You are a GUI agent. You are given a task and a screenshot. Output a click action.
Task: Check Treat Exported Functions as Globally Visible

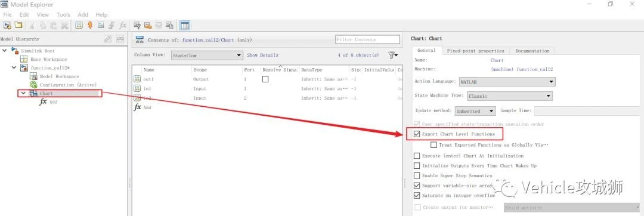point(434,145)
